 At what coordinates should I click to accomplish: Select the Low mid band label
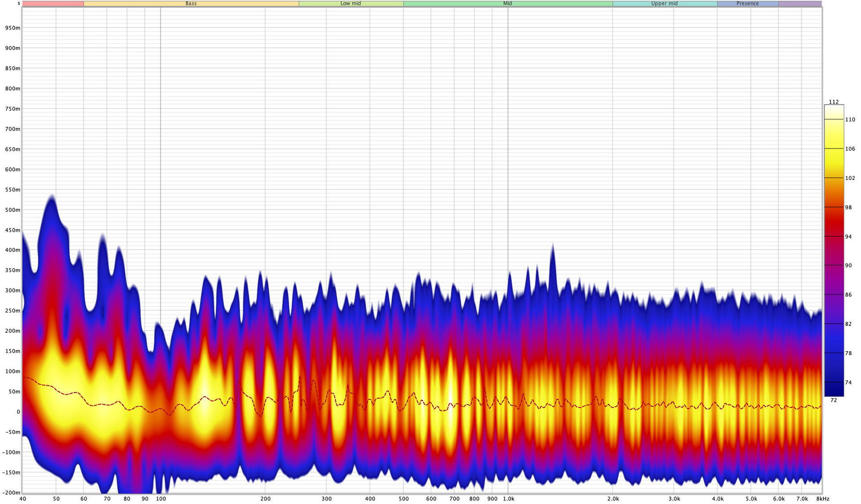point(351,3)
